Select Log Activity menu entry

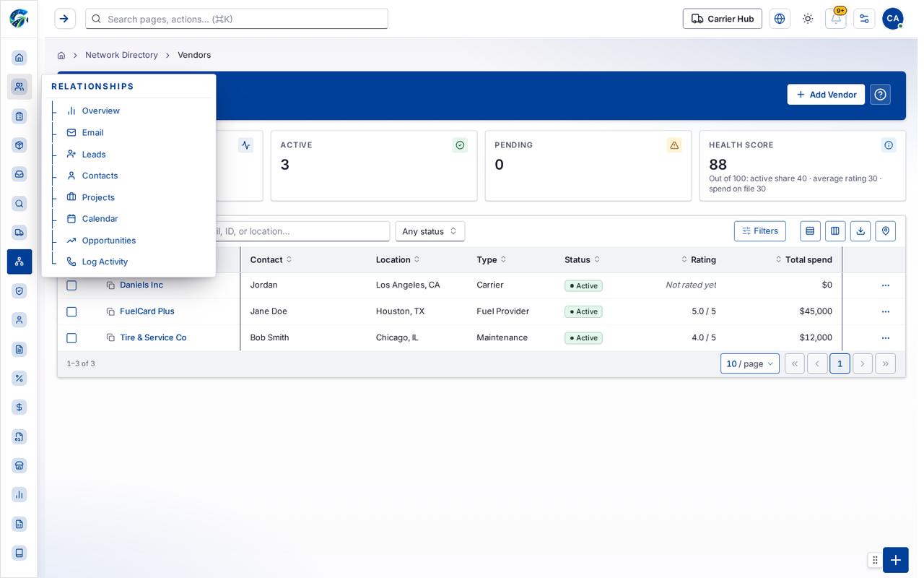[105, 262]
